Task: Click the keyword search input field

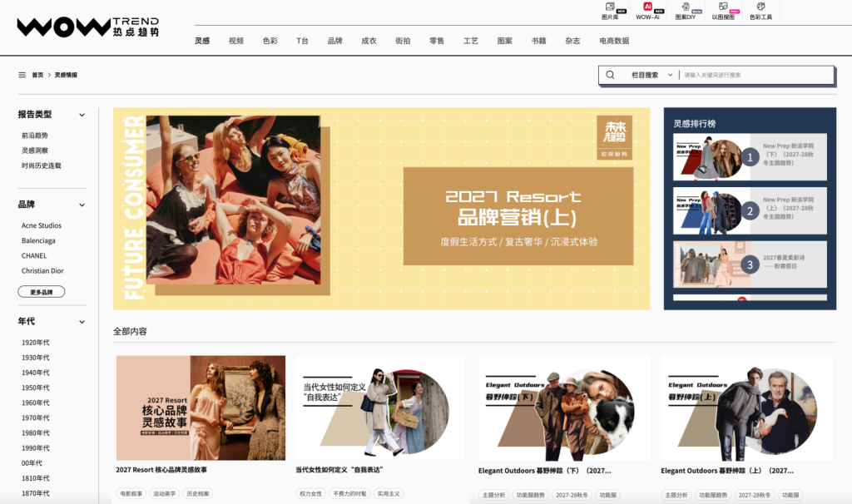Action: coord(756,75)
